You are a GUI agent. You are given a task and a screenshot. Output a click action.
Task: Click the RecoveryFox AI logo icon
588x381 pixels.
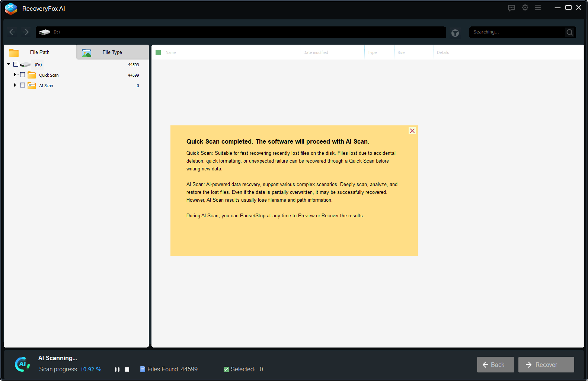click(11, 9)
